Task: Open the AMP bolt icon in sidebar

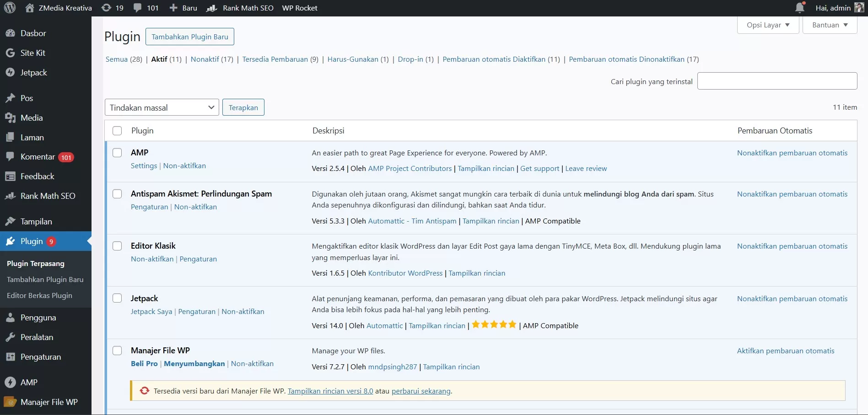Action: (x=10, y=383)
